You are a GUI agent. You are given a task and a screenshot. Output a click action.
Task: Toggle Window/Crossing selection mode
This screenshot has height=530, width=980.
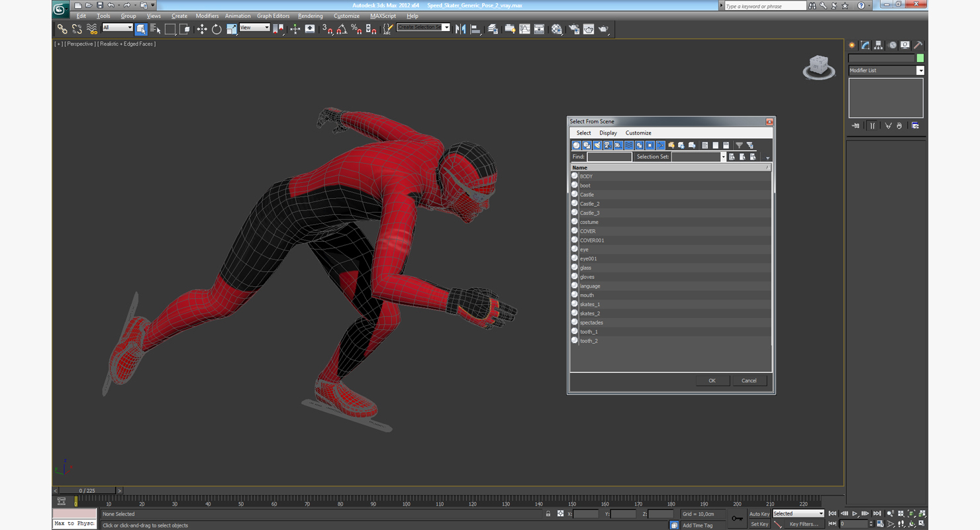pyautogui.click(x=185, y=28)
